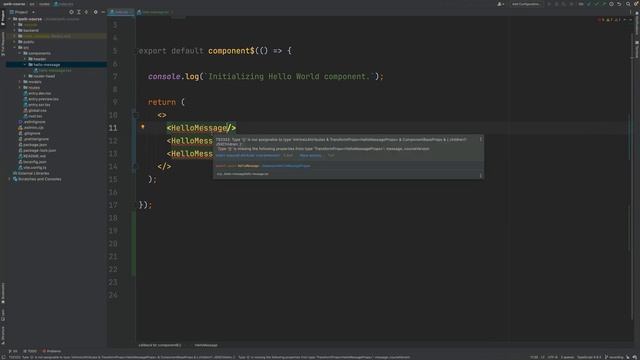
Task: Click the user account icon in toolbar
Action: click(500, 4)
